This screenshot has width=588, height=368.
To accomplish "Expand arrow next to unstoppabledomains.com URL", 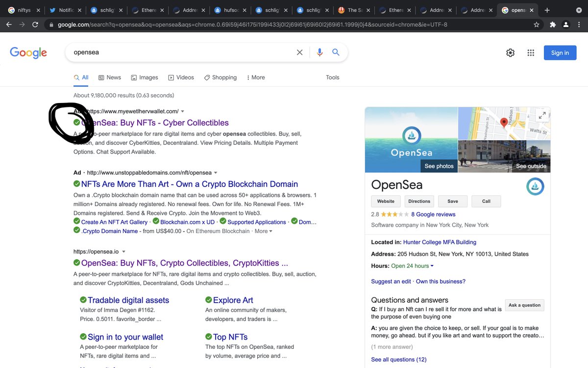I will (216, 173).
